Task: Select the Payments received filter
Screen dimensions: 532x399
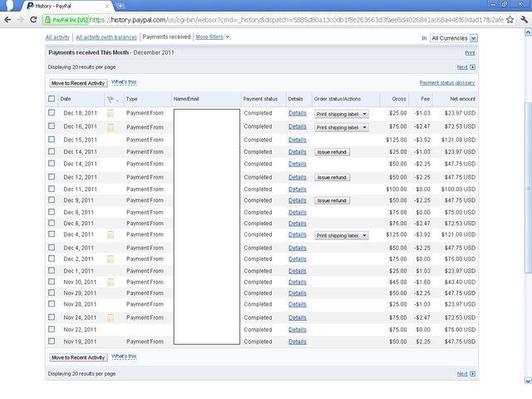Action: point(166,37)
